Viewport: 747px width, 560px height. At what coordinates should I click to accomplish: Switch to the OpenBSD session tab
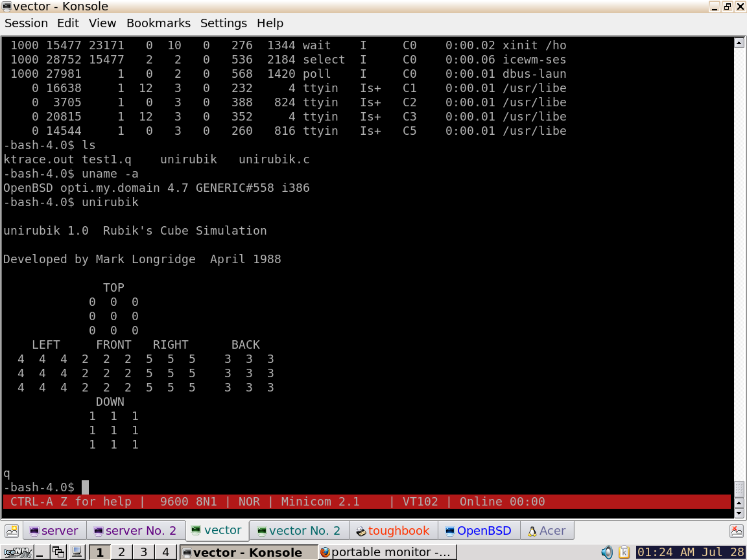click(x=479, y=531)
